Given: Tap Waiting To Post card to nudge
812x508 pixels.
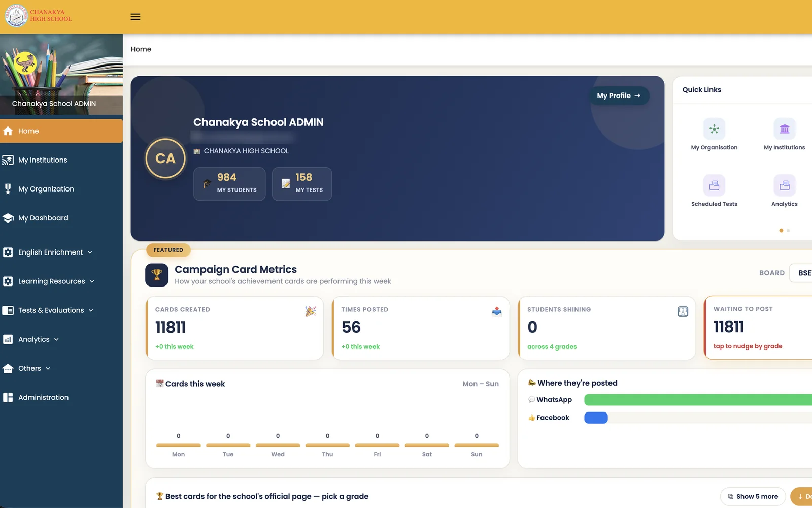Looking at the screenshot, I should click(x=758, y=328).
